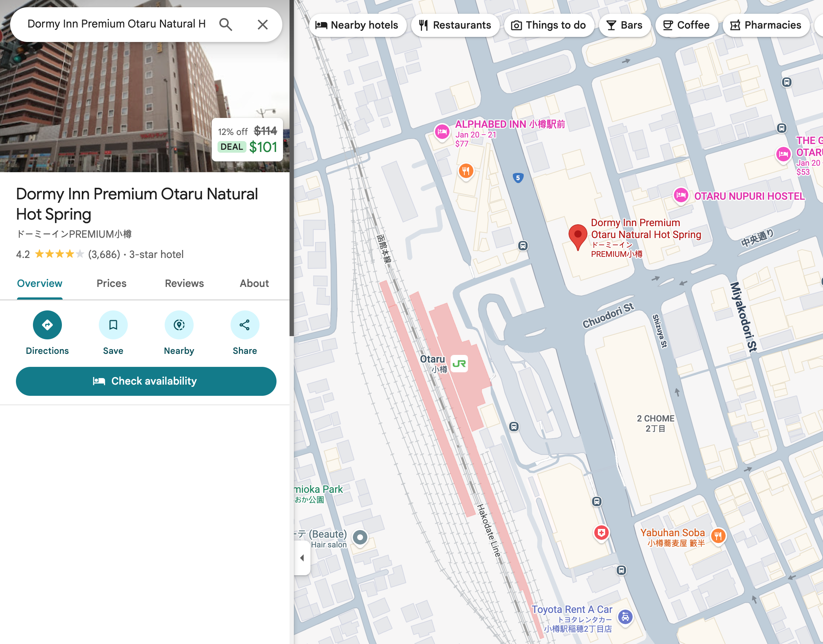
Task: Clear the search with the X icon
Action: 262,25
